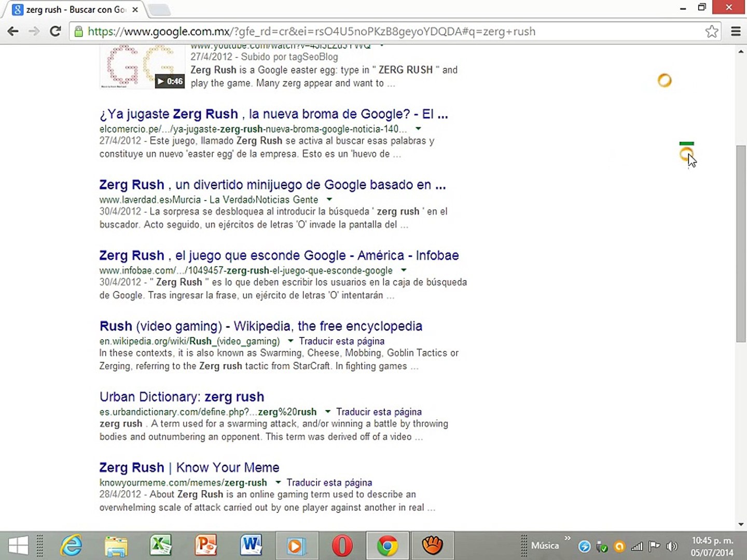The image size is (747, 560).
Task: Open the volume speaker tray icon
Action: point(672,546)
